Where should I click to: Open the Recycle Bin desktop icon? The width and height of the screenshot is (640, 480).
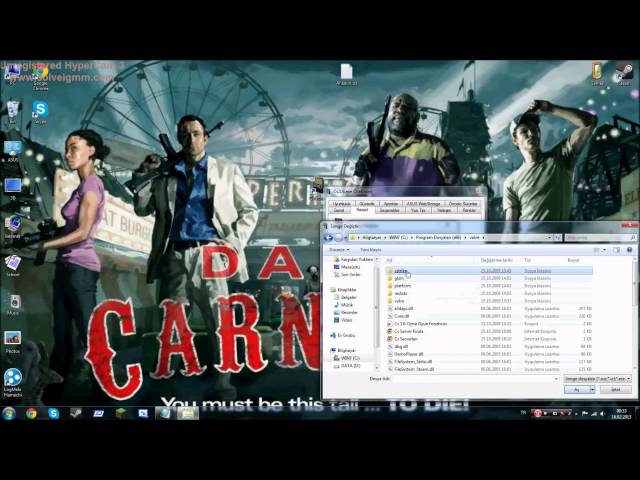[x=13, y=112]
